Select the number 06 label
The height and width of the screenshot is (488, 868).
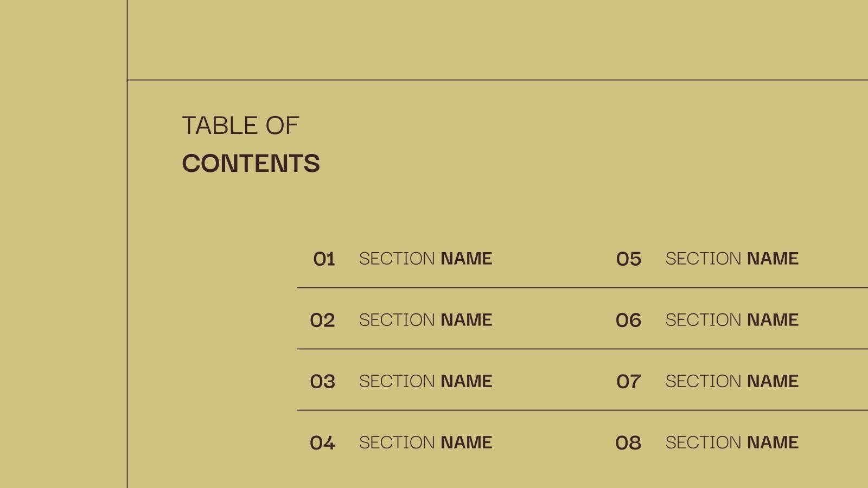(628, 320)
